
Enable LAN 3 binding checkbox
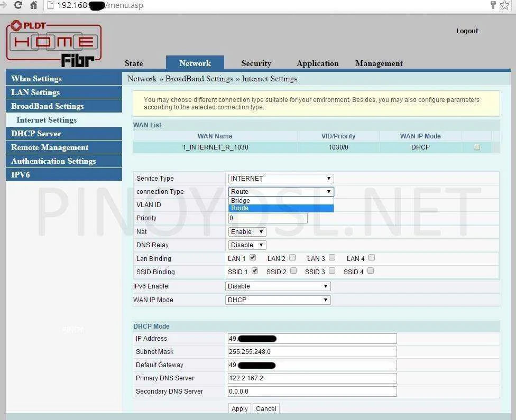332,257
